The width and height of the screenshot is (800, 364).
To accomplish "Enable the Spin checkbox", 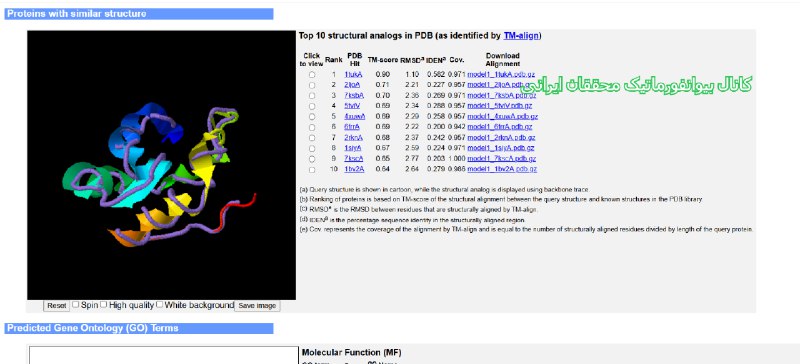I will pos(76,304).
